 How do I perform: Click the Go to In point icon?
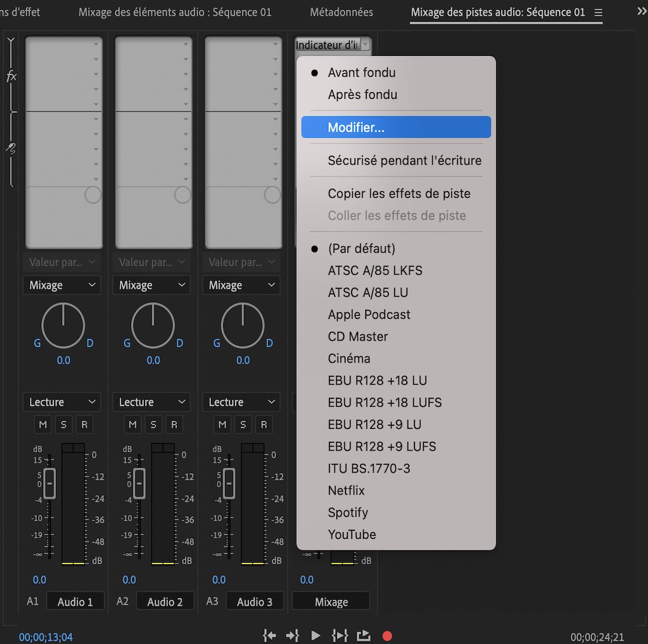(x=269, y=636)
